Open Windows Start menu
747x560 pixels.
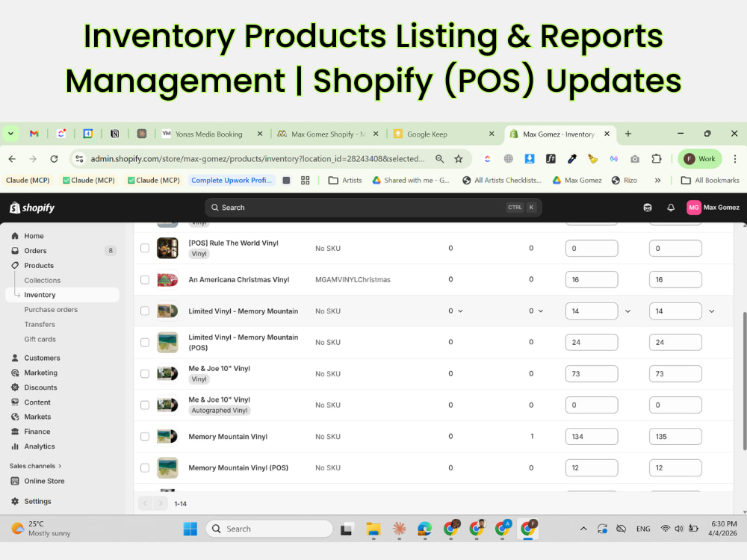190,529
